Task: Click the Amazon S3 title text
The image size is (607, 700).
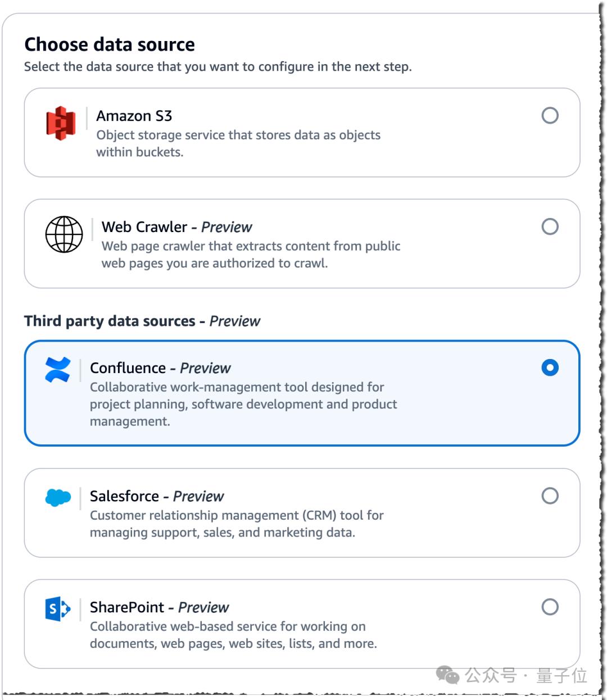Action: 134,116
